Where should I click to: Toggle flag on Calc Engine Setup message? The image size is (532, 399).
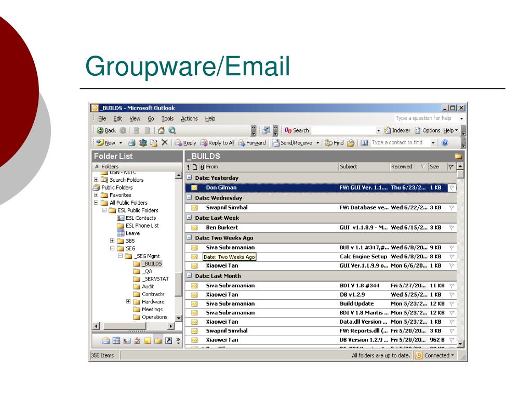tap(451, 257)
